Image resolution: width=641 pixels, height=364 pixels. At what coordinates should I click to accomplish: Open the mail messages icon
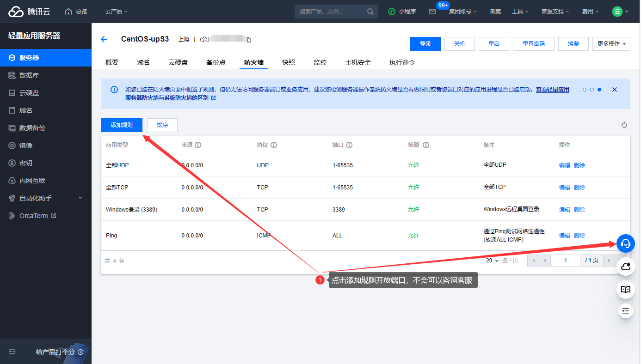coord(432,12)
